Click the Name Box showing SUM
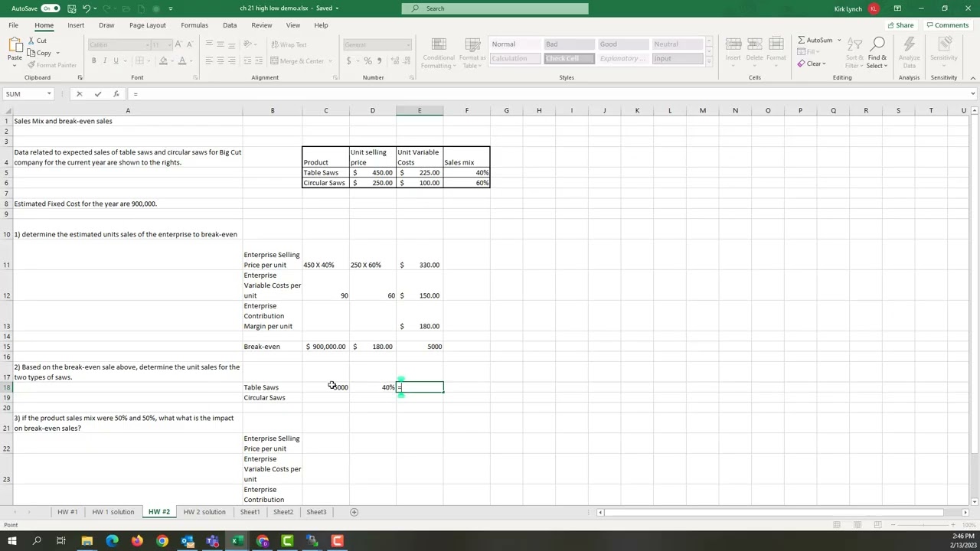980x551 pixels. [x=28, y=94]
